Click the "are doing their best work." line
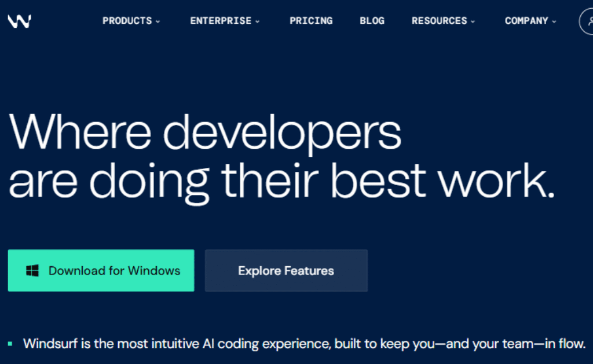The image size is (593, 364). pos(281,181)
